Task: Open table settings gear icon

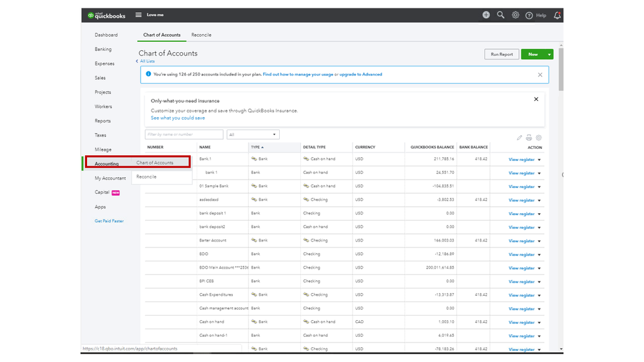Action: pos(538,137)
